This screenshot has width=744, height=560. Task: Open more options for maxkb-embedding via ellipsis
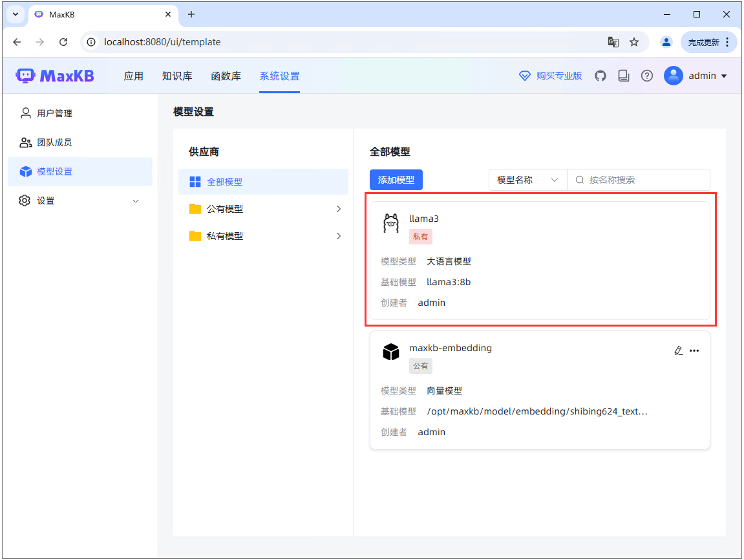point(695,350)
